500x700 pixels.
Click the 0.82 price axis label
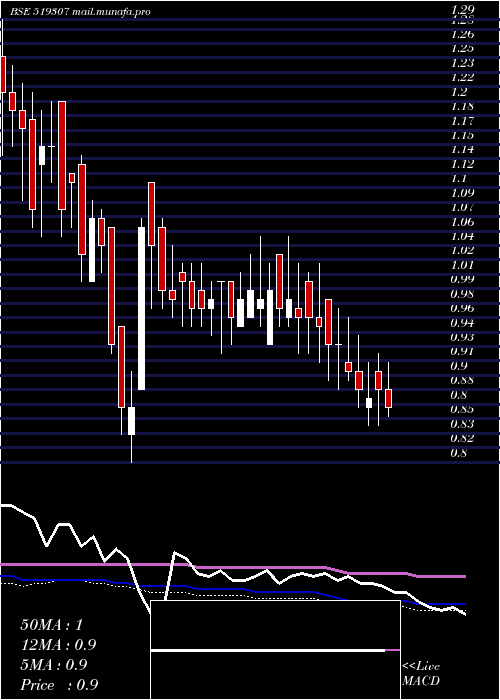pos(463,438)
